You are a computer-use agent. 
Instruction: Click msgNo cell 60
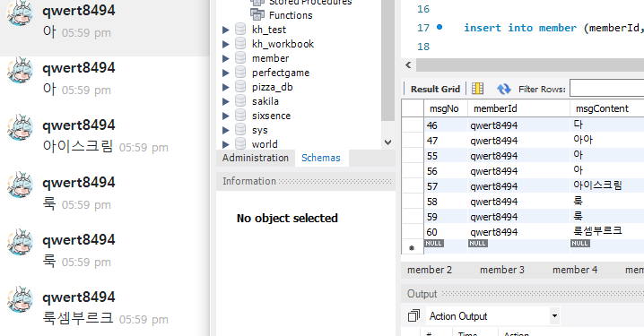tap(446, 232)
